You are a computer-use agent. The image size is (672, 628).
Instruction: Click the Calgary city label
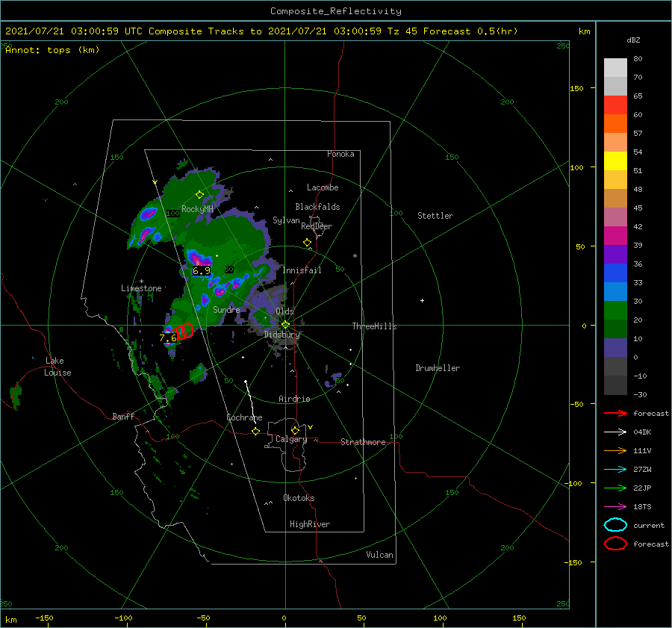[x=291, y=439]
